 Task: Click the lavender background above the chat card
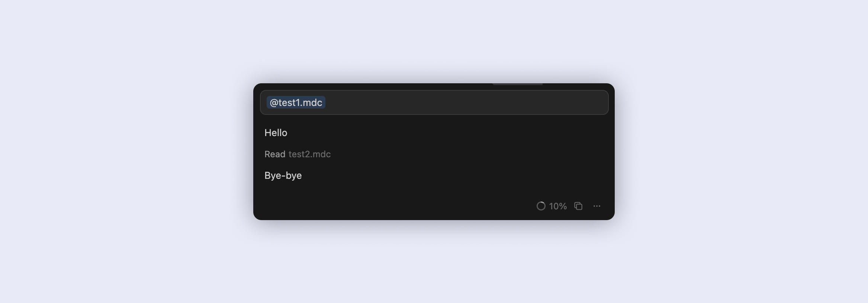(x=434, y=41)
